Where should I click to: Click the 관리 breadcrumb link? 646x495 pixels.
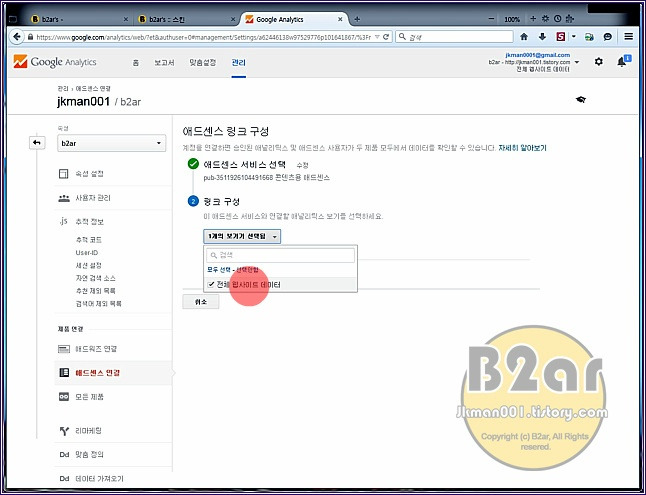click(x=63, y=89)
